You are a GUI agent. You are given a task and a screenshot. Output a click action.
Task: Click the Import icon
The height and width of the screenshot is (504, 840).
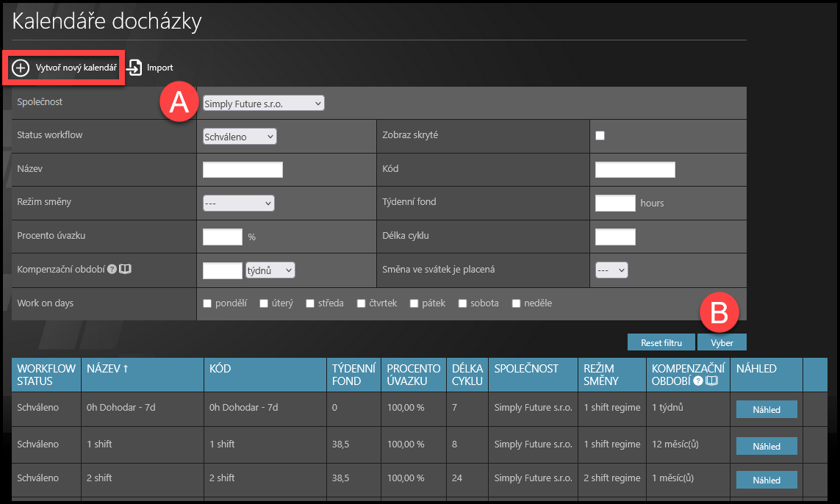click(x=134, y=68)
